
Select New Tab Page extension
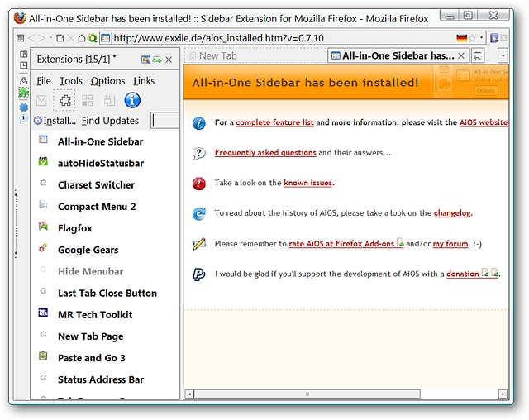click(x=105, y=336)
